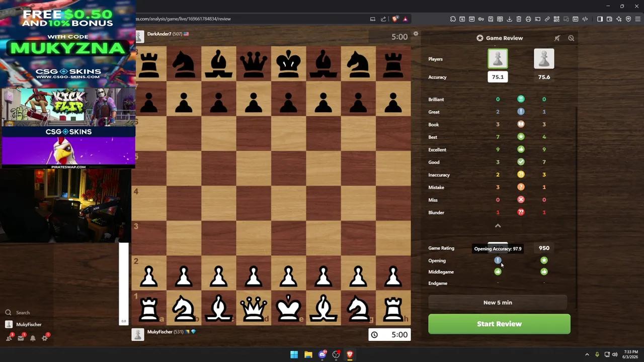Click black's Opening best-move star badge

[544, 260]
